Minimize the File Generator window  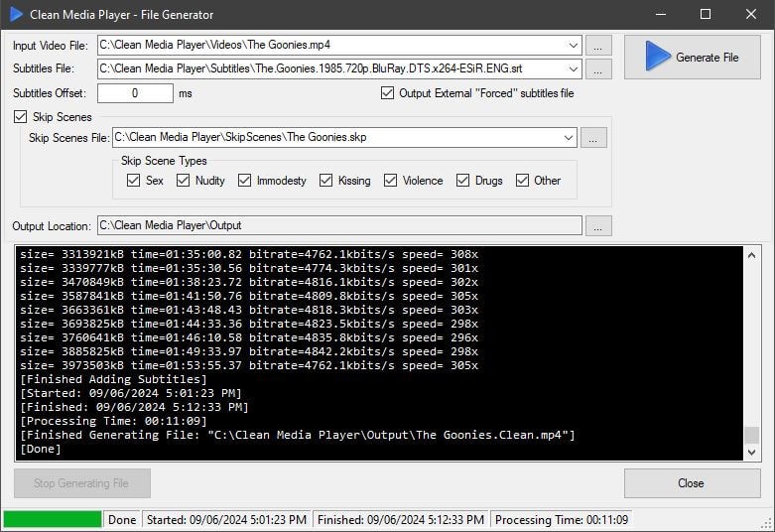point(660,14)
